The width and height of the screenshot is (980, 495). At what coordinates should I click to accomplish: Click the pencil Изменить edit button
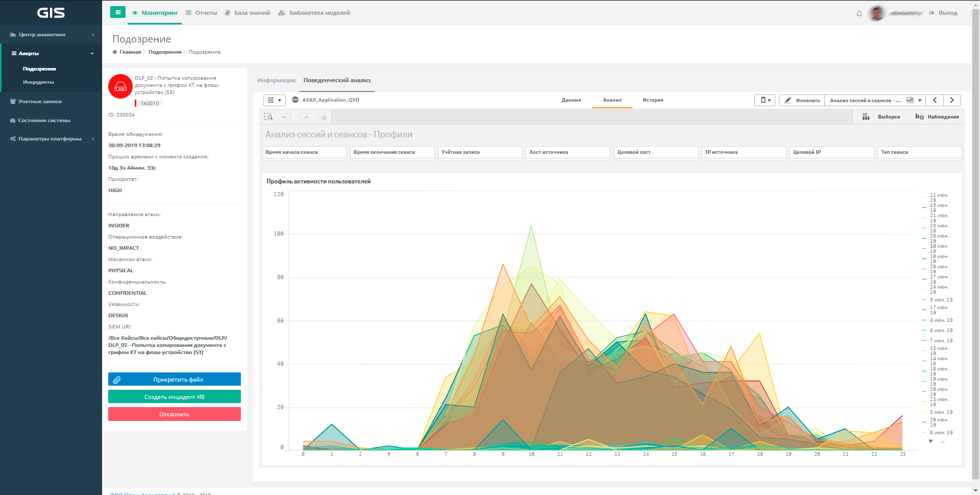(802, 100)
